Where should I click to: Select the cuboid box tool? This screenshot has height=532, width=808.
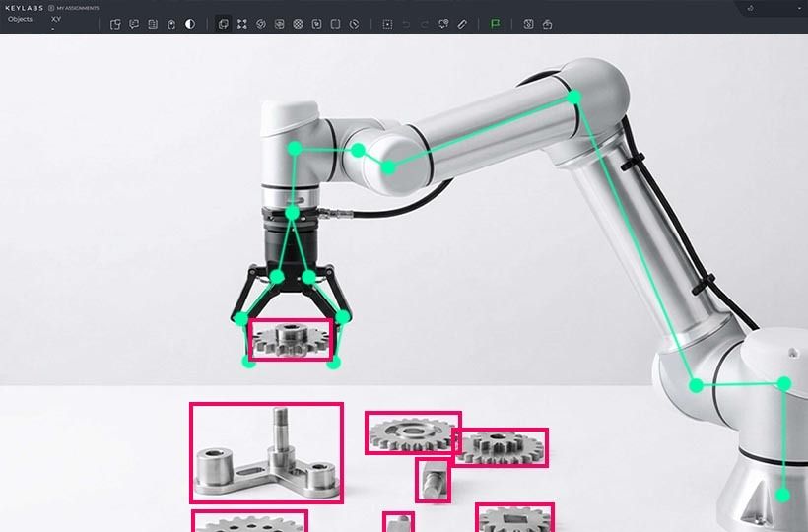pyautogui.click(x=279, y=24)
